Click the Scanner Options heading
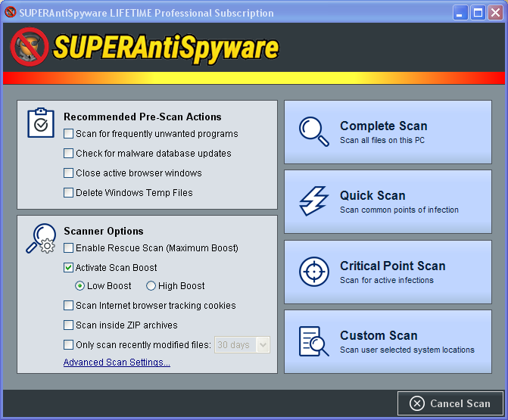 [x=104, y=232]
